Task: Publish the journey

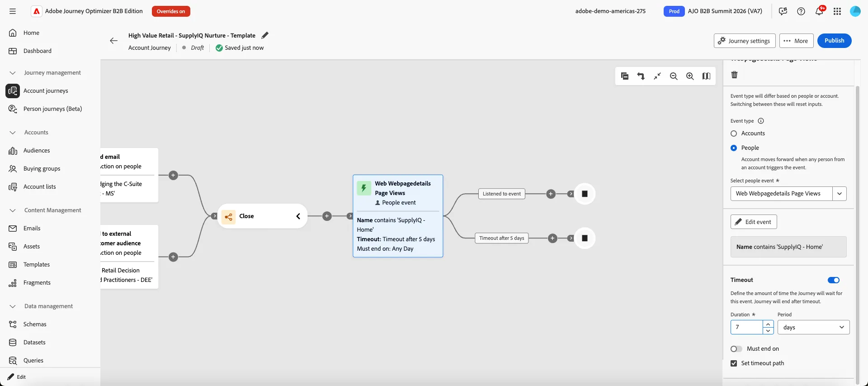Action: pos(834,41)
